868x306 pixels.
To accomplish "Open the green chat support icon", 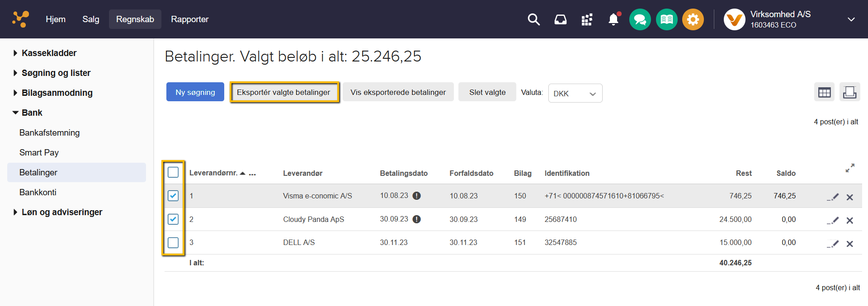I will (640, 19).
